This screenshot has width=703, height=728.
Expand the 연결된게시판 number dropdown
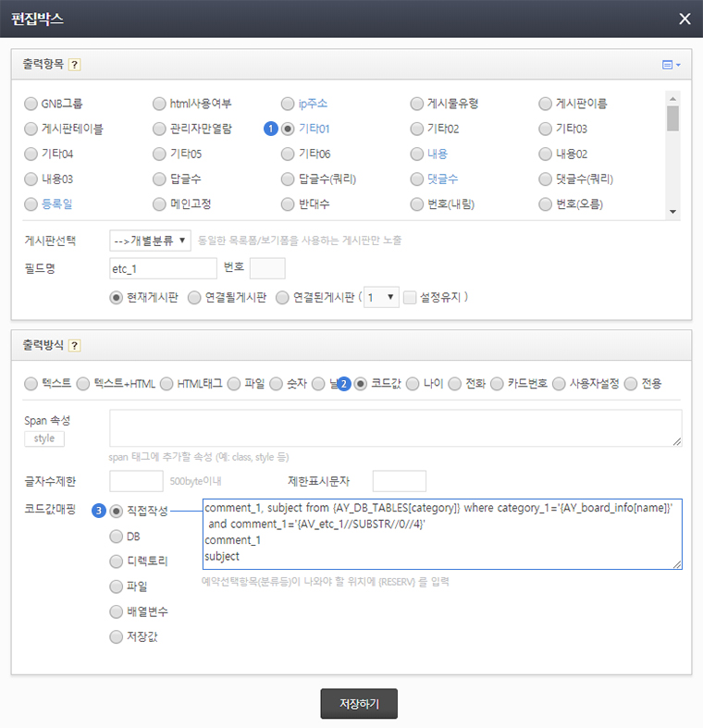381,298
